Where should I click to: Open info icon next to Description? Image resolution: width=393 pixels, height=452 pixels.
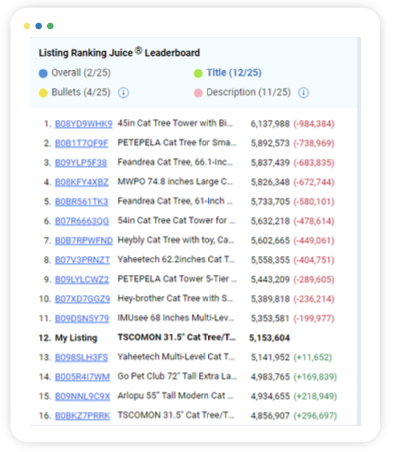click(x=303, y=92)
